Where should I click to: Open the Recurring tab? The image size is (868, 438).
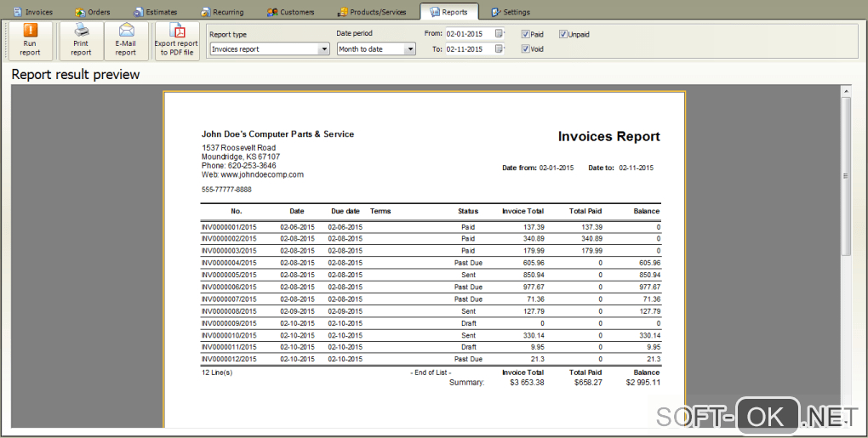[222, 12]
